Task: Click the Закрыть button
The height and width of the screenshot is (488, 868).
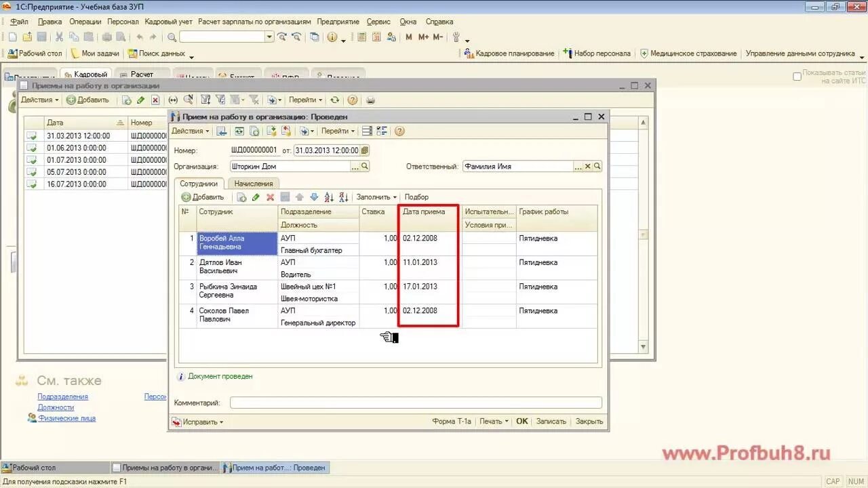Action: (x=589, y=421)
